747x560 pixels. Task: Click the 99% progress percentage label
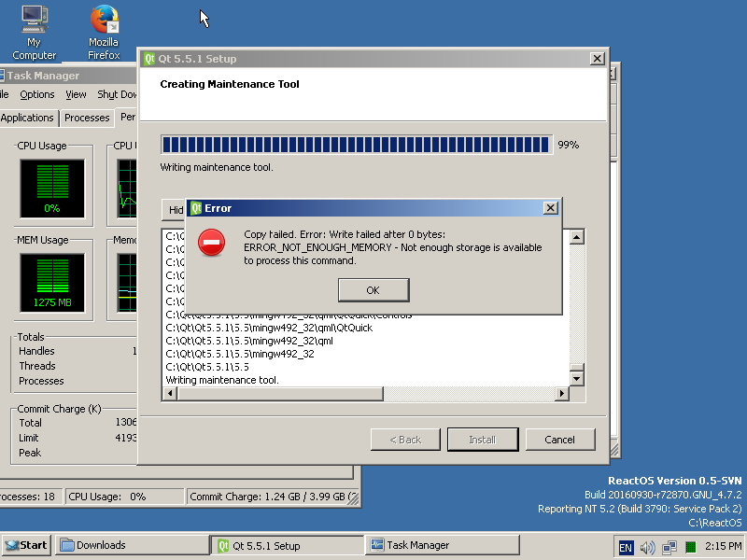pos(569,145)
